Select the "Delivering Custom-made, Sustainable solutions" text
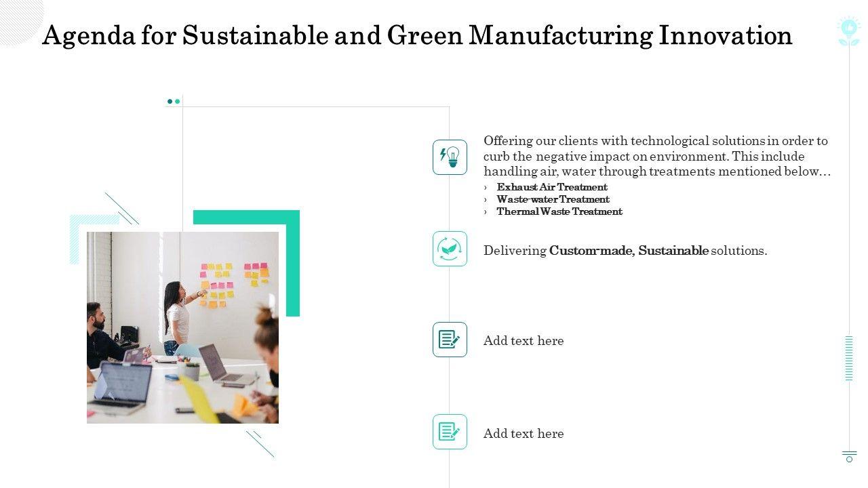The height and width of the screenshot is (488, 868). coord(625,251)
